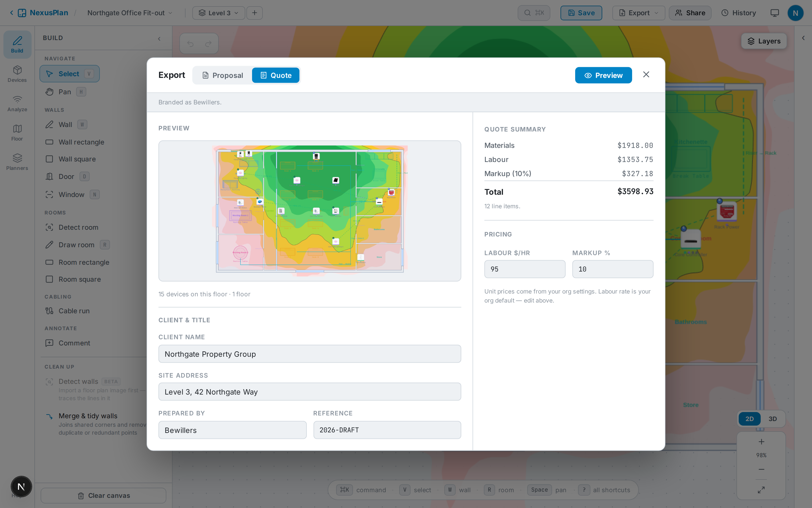
Task: Pick the Window tool
Action: coord(72,194)
